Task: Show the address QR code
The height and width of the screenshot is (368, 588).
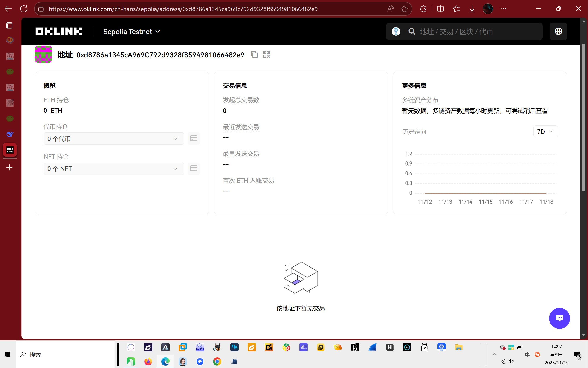Action: [266, 54]
